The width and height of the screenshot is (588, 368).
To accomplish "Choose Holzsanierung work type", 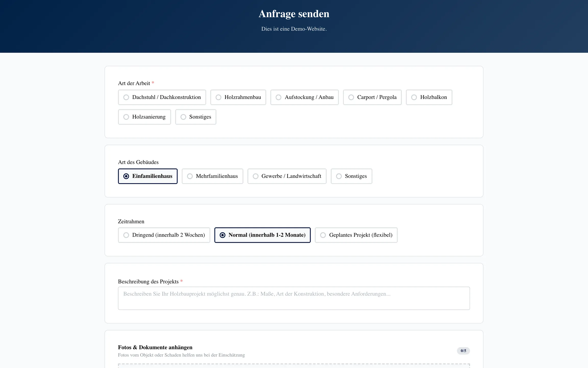I will click(144, 117).
